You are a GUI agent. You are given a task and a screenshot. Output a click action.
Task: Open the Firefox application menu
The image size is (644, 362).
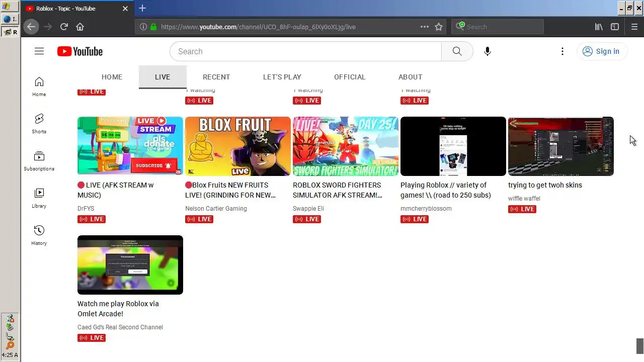(x=634, y=27)
